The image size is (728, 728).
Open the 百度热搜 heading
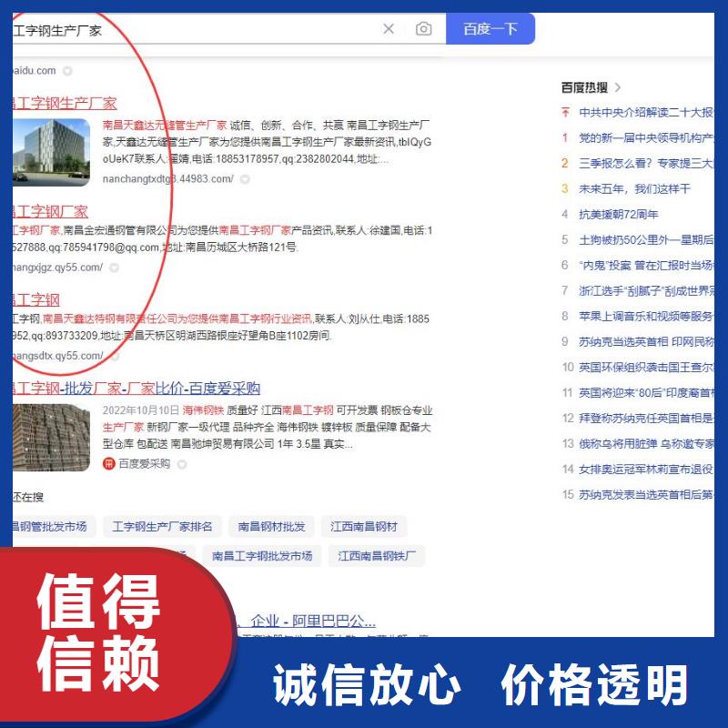coord(584,87)
